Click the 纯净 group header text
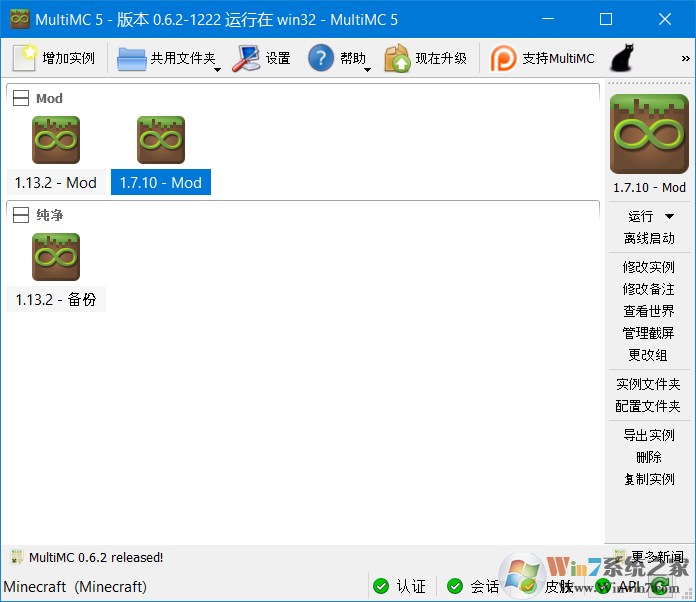 click(x=49, y=215)
